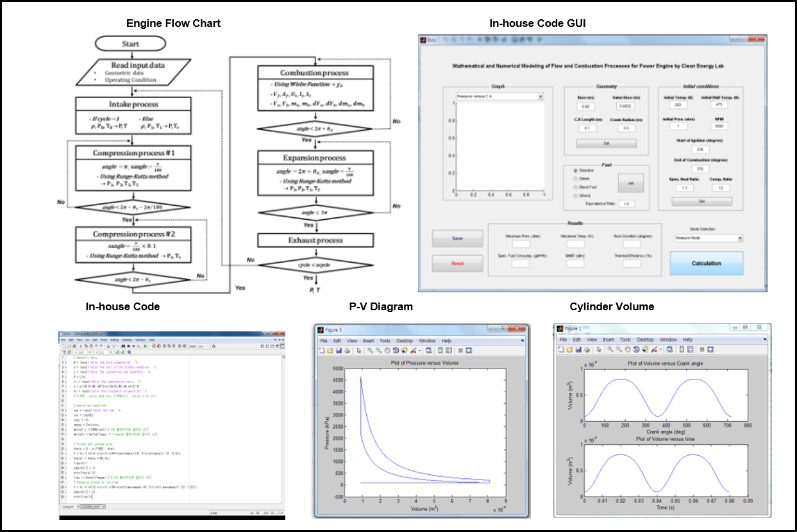Click the Equivalence Ratio input field
The image size is (797, 532).
pyautogui.click(x=627, y=204)
